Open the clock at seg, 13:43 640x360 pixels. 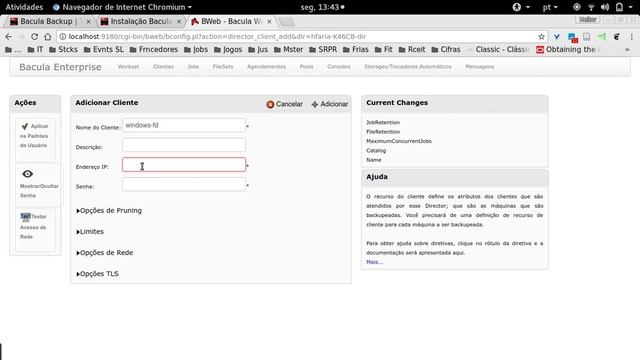[322, 7]
